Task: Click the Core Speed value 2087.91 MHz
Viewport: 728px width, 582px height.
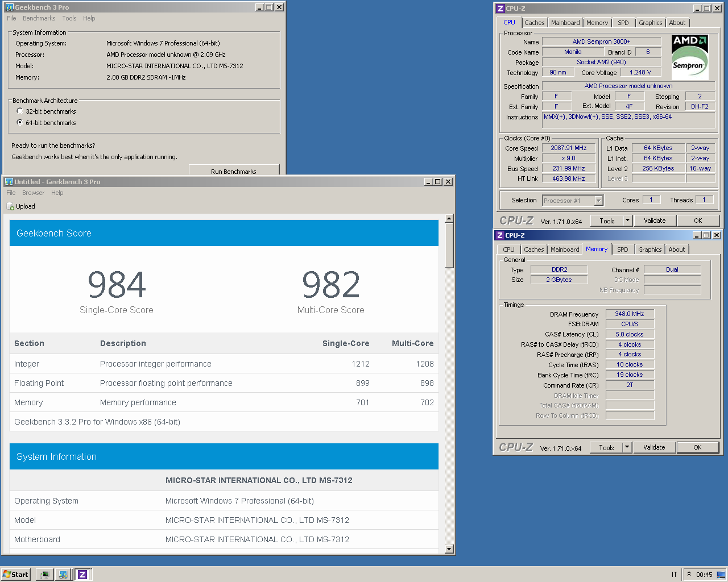Action: (569, 148)
